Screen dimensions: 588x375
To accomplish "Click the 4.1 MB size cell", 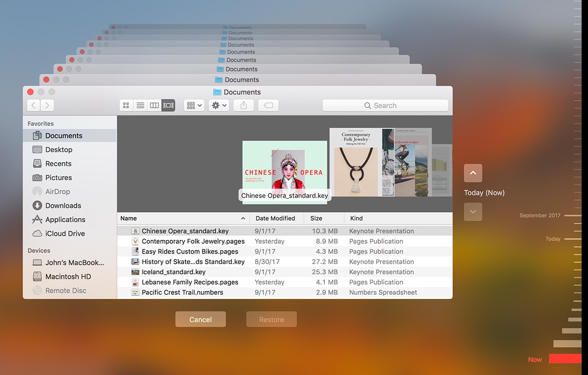I will (x=327, y=282).
